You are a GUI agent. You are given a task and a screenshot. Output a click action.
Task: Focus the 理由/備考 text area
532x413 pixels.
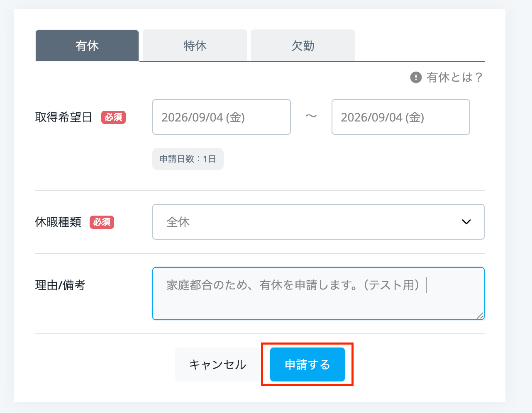tap(318, 294)
